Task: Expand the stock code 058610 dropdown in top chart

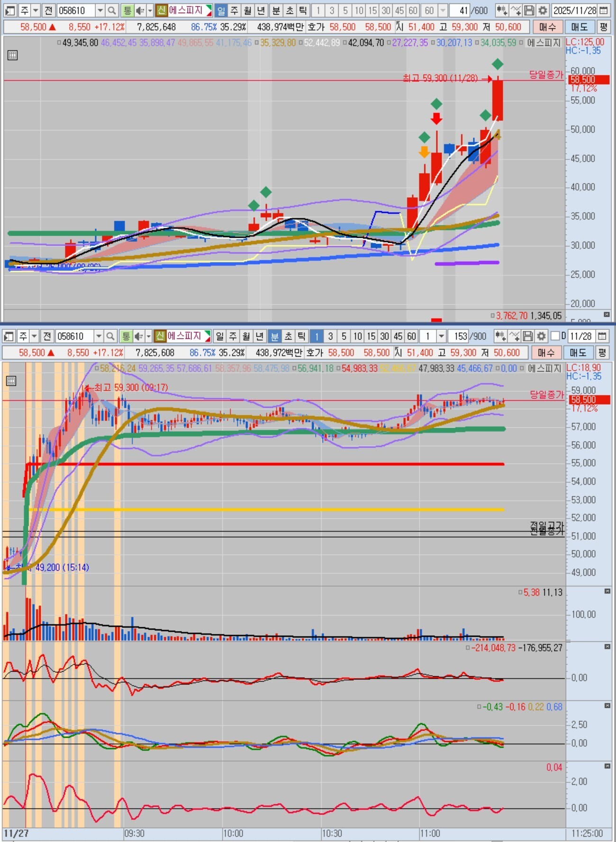Action: pos(100,10)
